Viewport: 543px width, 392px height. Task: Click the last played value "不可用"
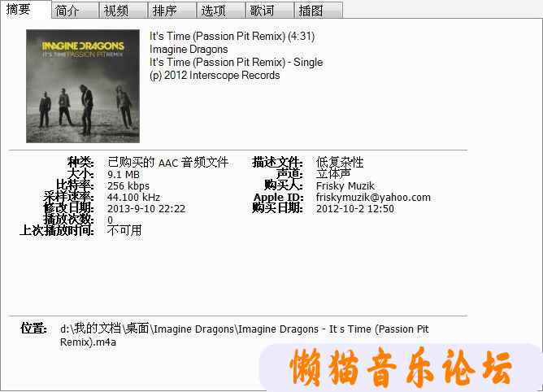[x=124, y=230]
